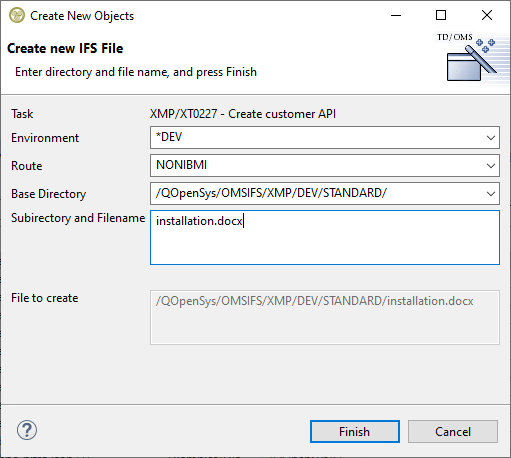Close the Create New Objects dialog
The height and width of the screenshot is (458, 511).
click(x=487, y=15)
